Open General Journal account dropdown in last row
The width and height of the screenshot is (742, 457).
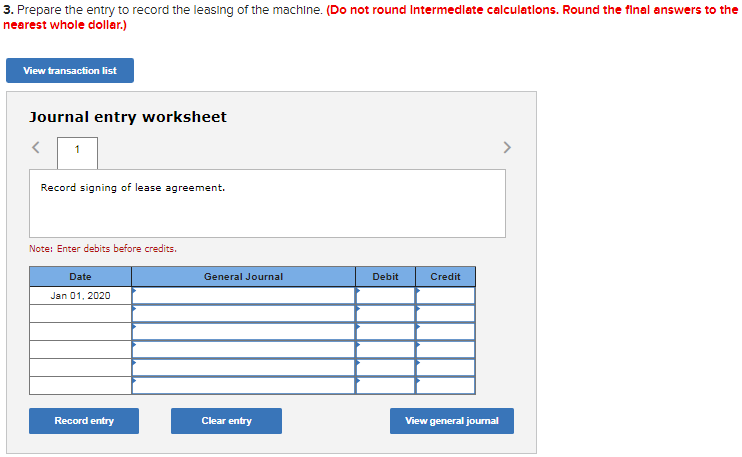tap(243, 386)
